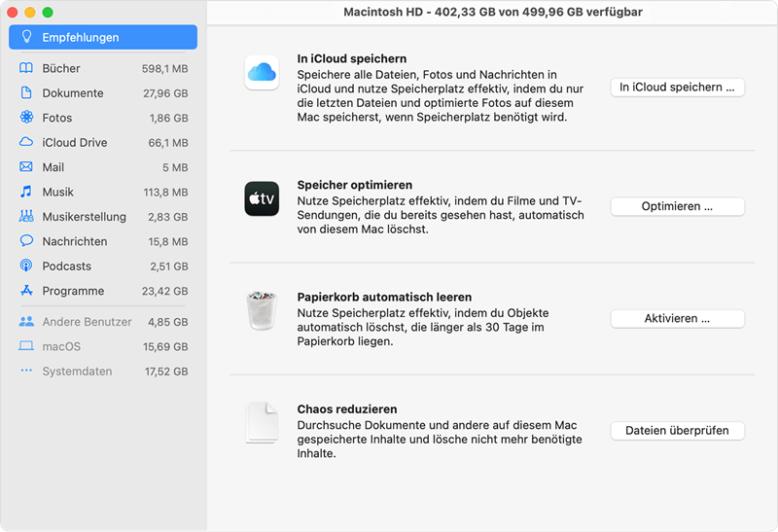The height and width of the screenshot is (532, 778).
Task: Click the music note icon for Musik
Action: (26, 192)
